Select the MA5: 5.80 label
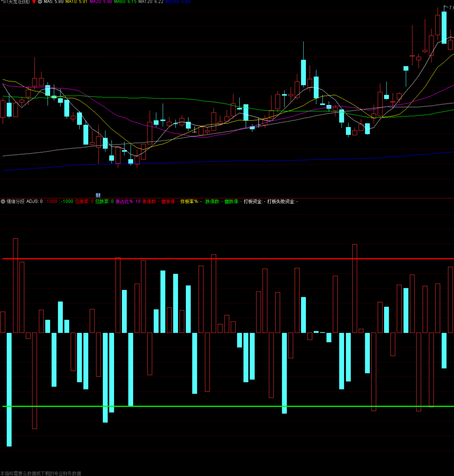 click(53, 1)
